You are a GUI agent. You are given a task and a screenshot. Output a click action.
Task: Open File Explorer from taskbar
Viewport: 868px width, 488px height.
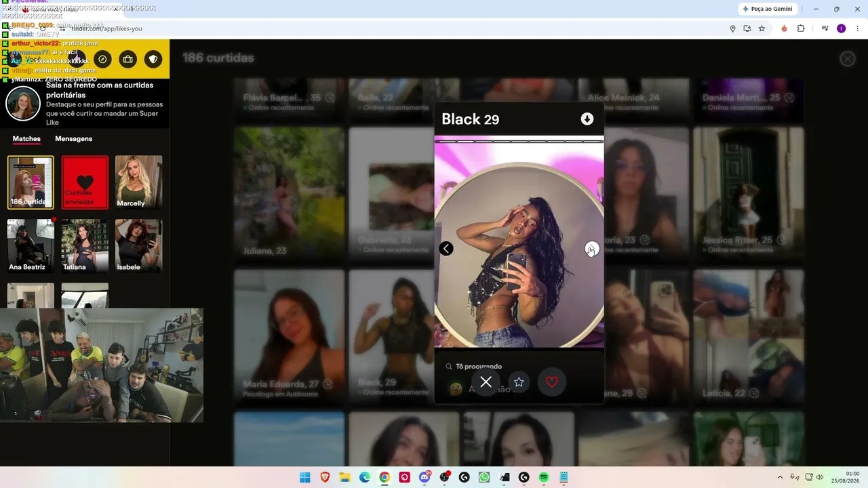[344, 478]
